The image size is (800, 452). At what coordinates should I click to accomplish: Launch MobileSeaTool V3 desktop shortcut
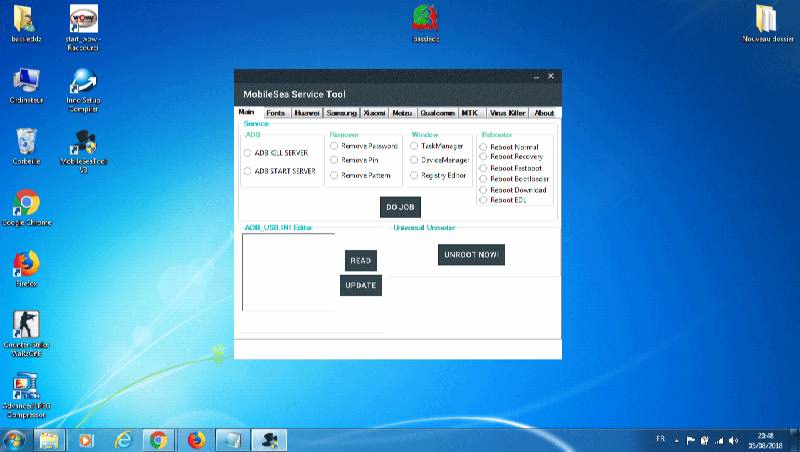click(83, 151)
